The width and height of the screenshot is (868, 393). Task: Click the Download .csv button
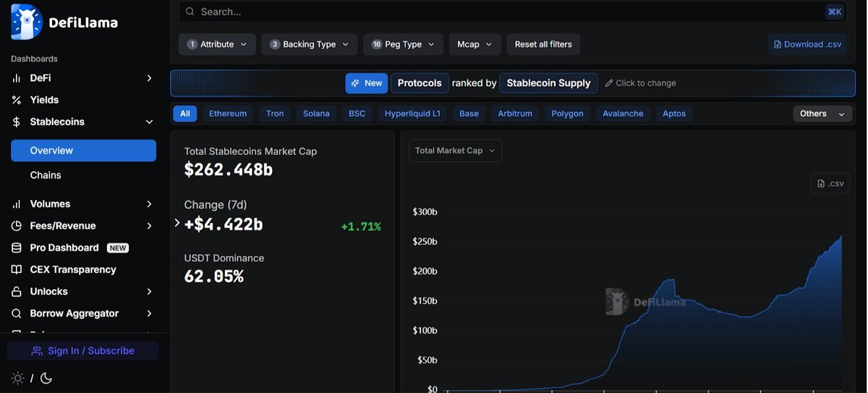coord(808,44)
